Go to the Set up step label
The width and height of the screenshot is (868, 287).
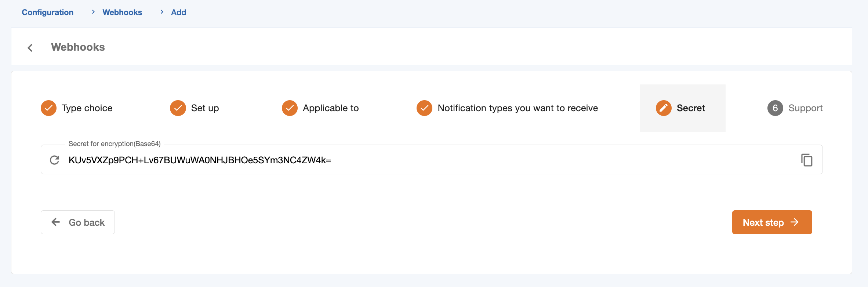click(x=205, y=108)
